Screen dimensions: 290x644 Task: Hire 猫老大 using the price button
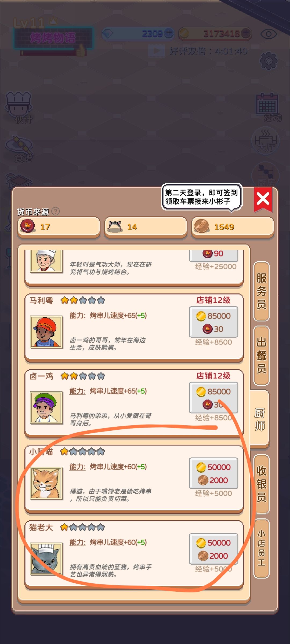point(213,549)
